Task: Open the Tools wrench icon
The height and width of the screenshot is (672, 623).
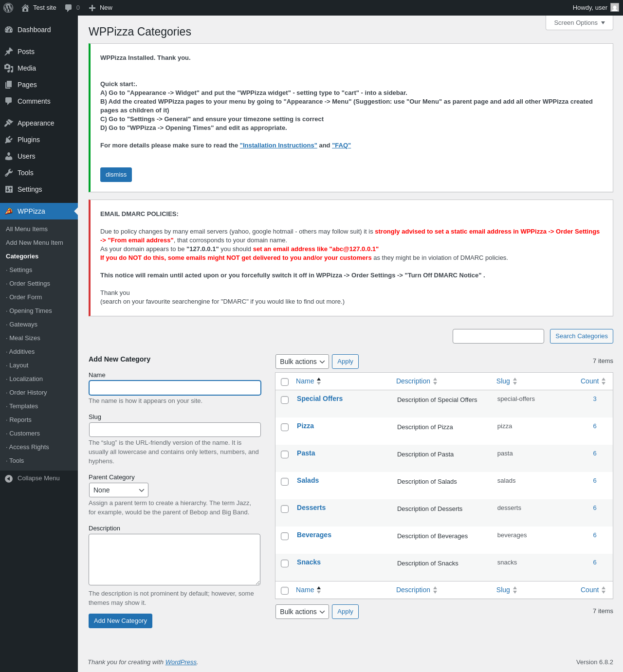Action: pyautogui.click(x=9, y=173)
